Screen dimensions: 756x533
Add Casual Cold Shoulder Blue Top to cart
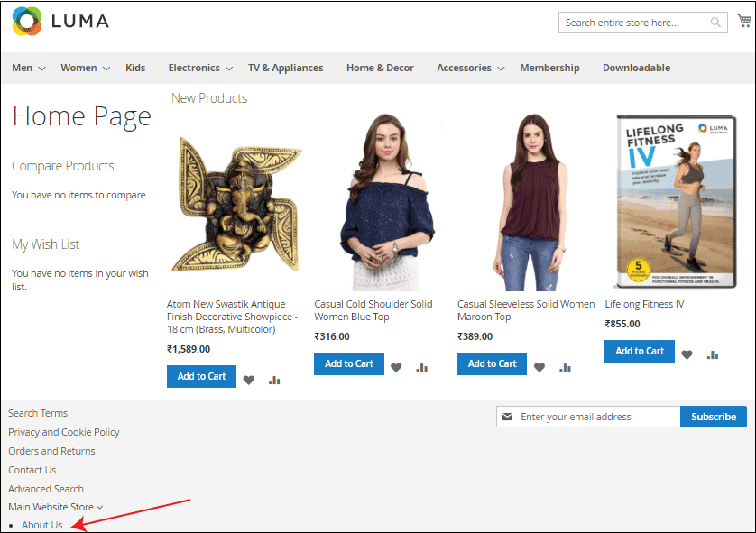(x=349, y=363)
